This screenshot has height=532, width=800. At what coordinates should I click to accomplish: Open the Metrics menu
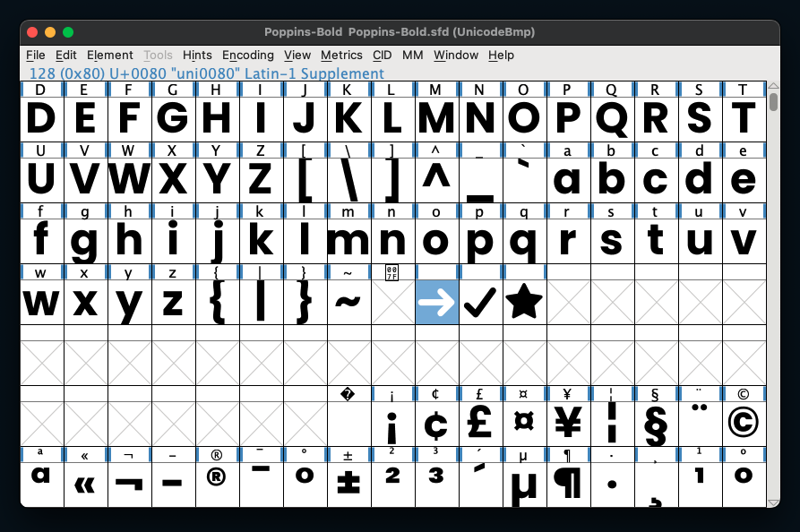pyautogui.click(x=341, y=56)
